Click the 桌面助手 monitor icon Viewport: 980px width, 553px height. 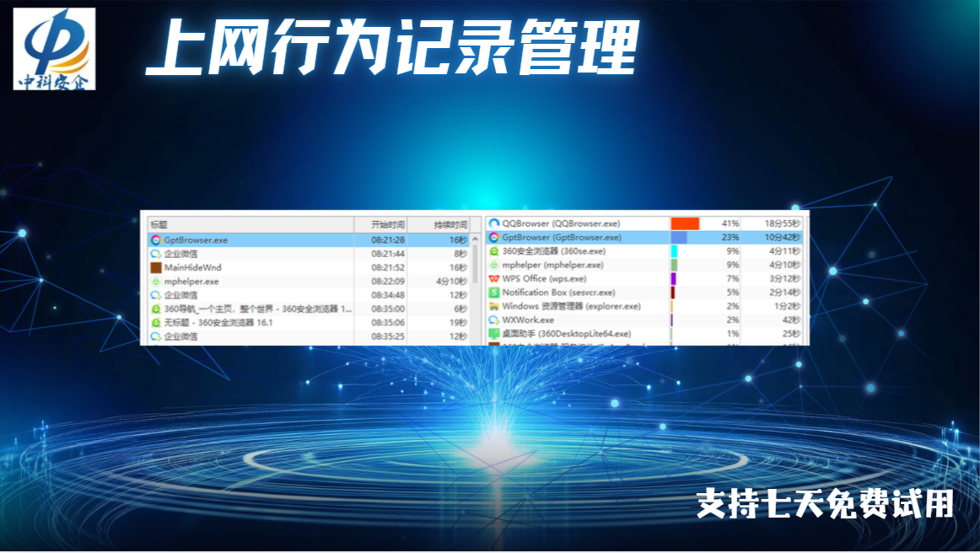pyautogui.click(x=493, y=334)
